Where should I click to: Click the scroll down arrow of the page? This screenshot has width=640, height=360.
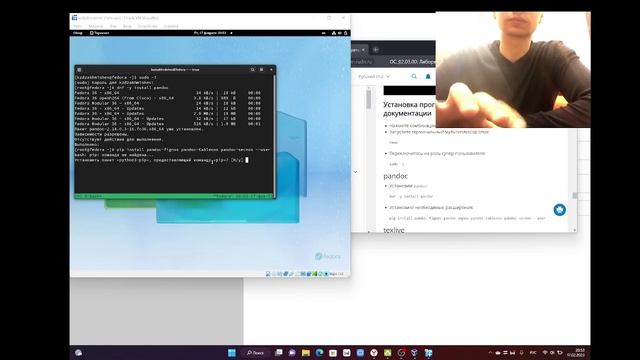click(575, 230)
